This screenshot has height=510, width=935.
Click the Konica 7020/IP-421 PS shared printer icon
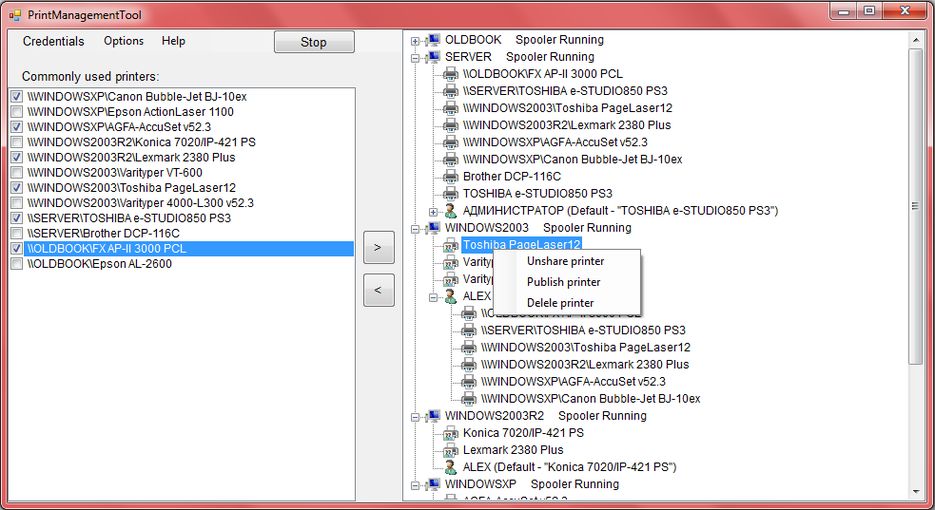point(451,433)
